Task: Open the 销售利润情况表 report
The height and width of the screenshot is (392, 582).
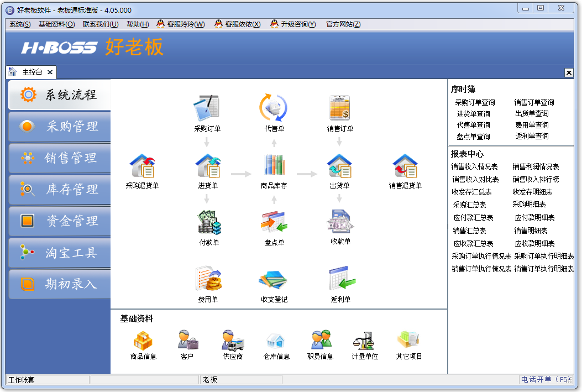Action: pos(536,166)
